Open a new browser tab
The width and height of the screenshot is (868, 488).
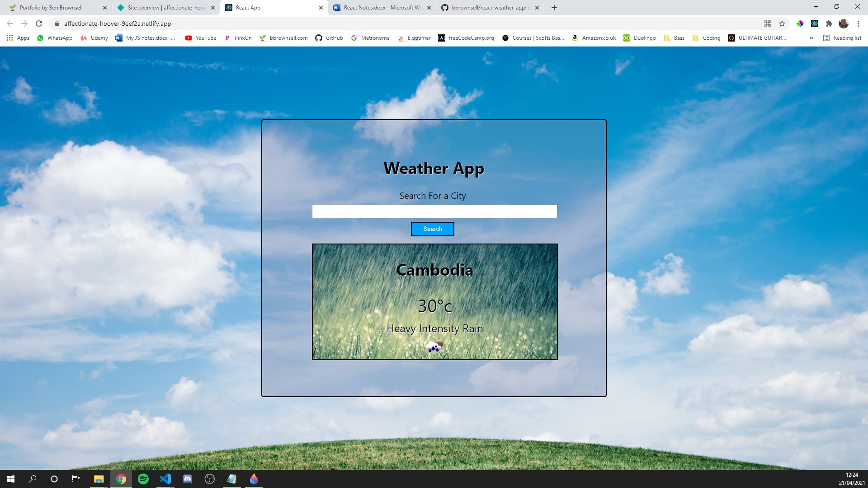[x=554, y=8]
